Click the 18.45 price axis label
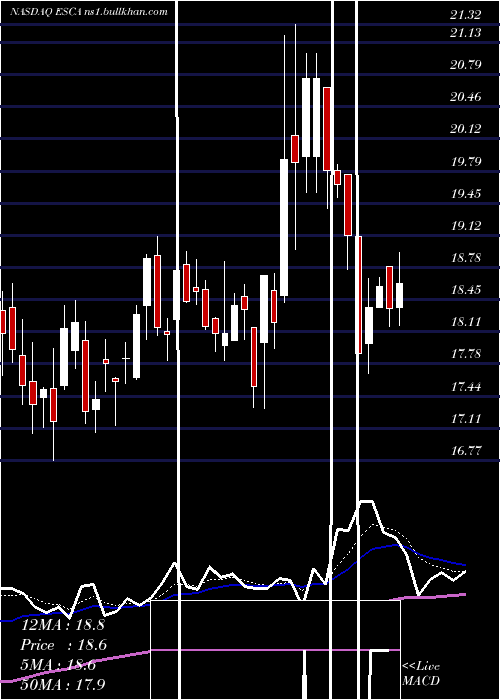 [x=466, y=290]
